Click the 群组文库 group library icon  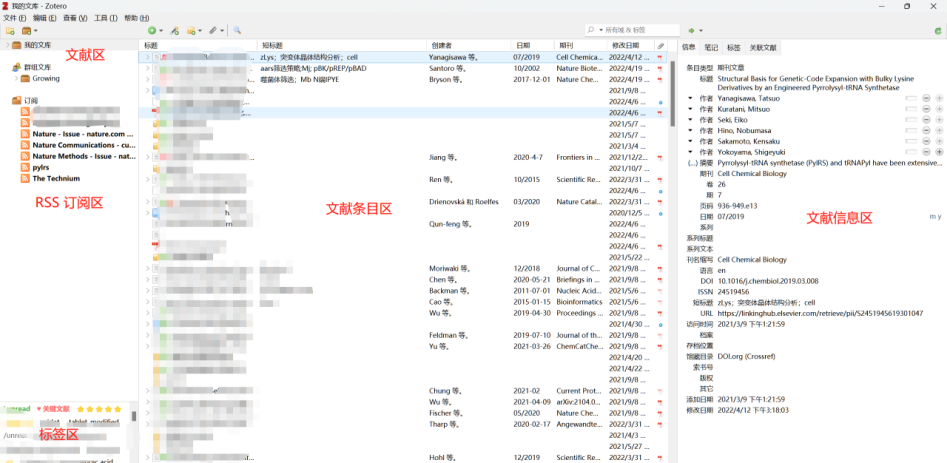point(16,67)
